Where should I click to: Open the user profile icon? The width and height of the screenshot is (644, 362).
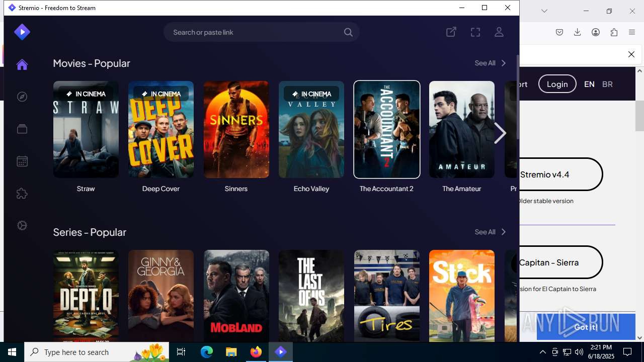(499, 32)
